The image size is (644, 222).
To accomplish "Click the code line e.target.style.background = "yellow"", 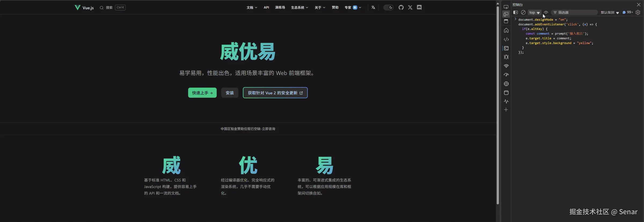I will [559, 43].
